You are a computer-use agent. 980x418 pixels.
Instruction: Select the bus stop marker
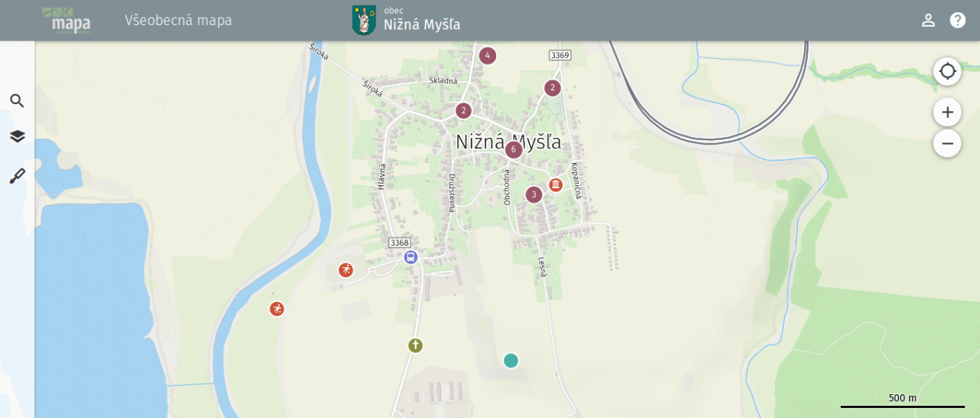(411, 257)
